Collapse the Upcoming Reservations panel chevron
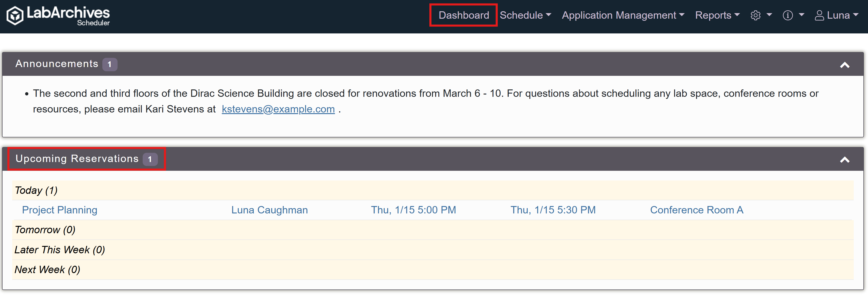This screenshot has height=295, width=868. pos(844,160)
